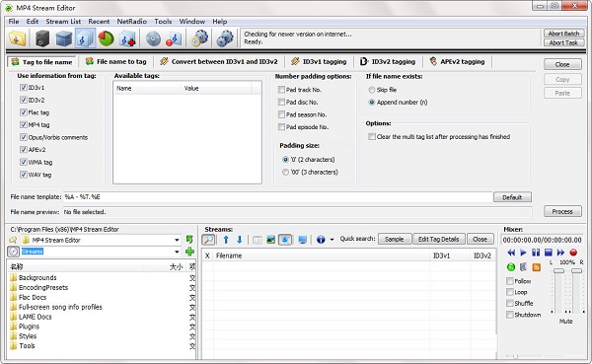Enable Pad episode No. checkbox
Viewport: 592px width, 364px height.
point(281,127)
